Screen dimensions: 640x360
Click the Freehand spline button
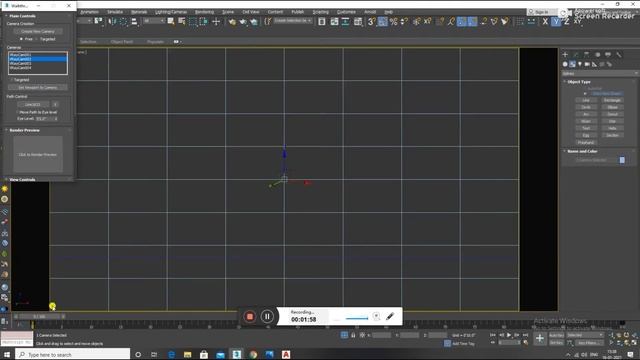(x=586, y=142)
